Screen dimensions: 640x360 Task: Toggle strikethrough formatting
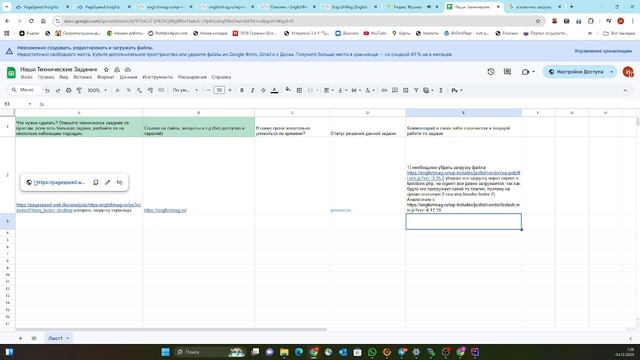(263, 90)
